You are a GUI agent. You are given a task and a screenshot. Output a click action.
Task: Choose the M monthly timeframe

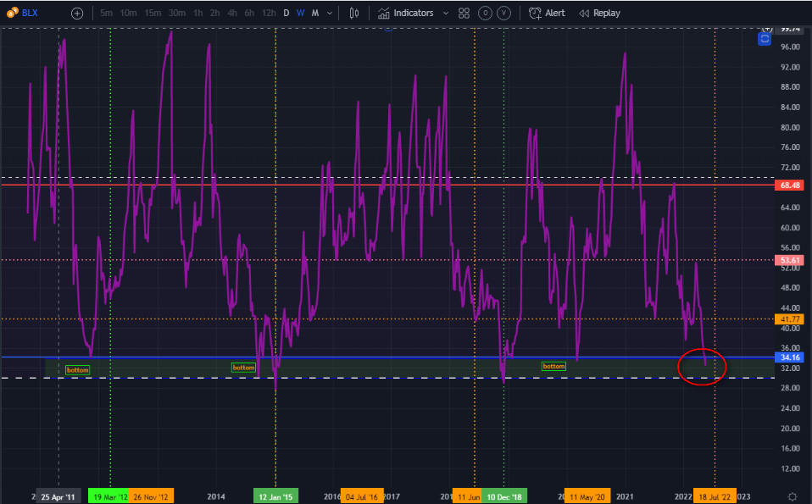(314, 13)
